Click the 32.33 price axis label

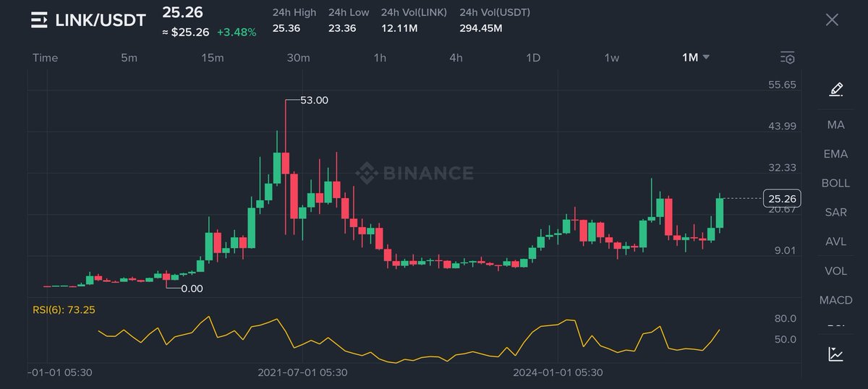[x=782, y=167]
